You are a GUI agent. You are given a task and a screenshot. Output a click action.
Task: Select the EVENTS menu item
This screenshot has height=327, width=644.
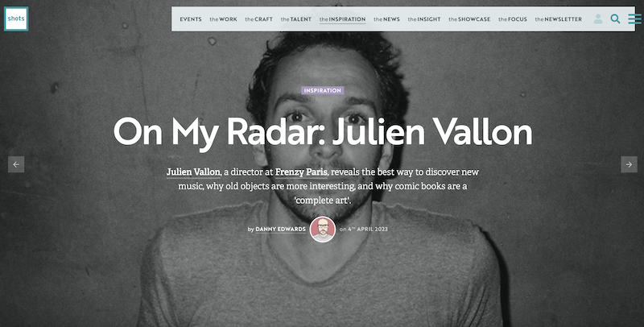(191, 19)
